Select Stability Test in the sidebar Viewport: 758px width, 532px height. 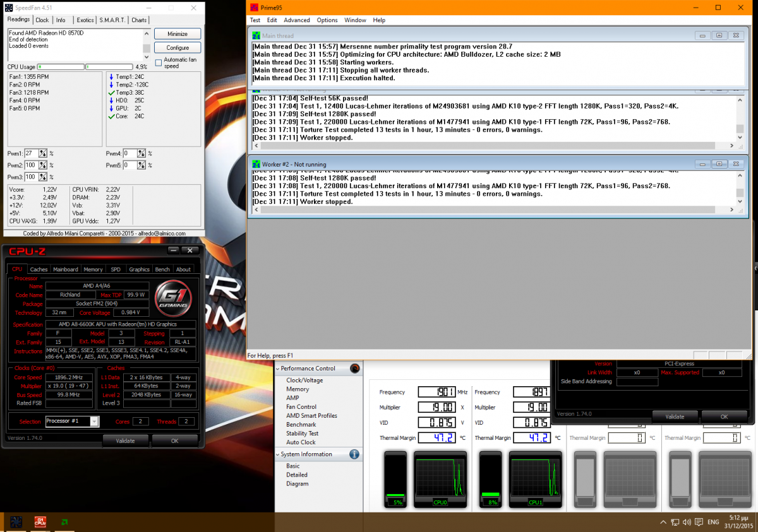303,434
